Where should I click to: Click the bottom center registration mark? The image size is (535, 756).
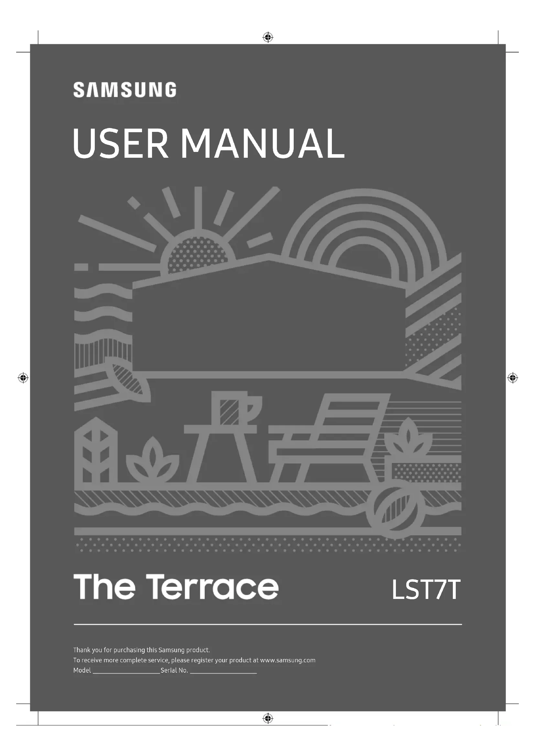(268, 718)
